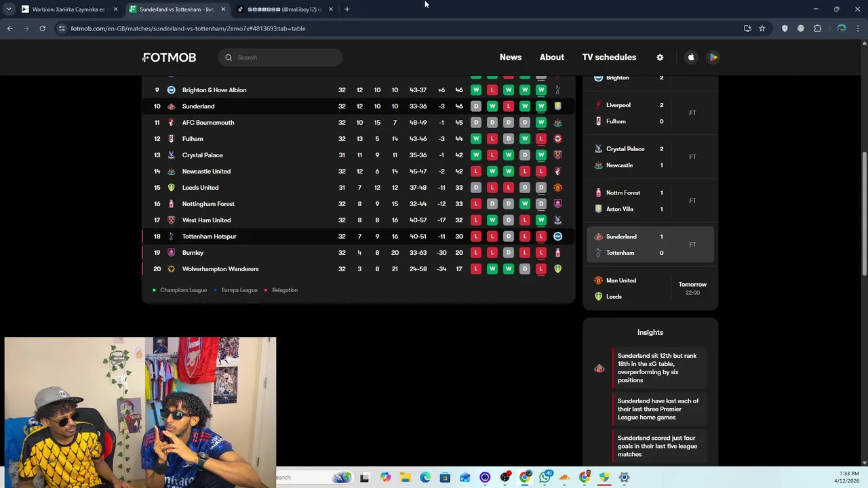This screenshot has height=488, width=868.
Task: Click the FotMob search field
Action: click(x=280, y=58)
